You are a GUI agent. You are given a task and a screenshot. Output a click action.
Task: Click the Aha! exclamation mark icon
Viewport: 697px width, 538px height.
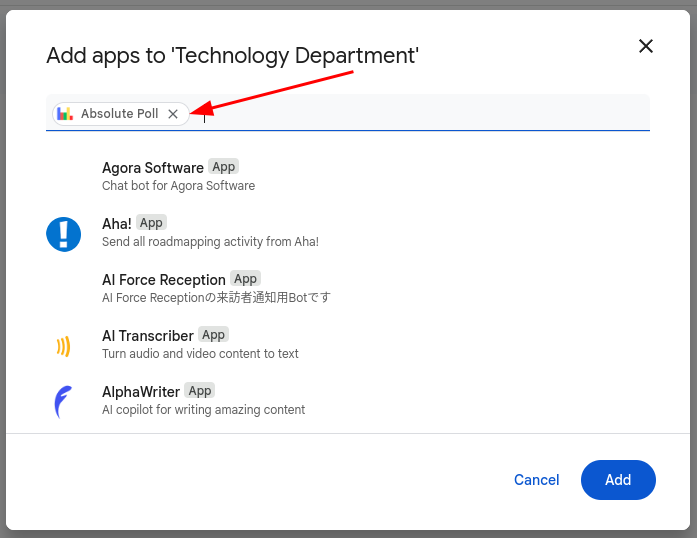[64, 234]
